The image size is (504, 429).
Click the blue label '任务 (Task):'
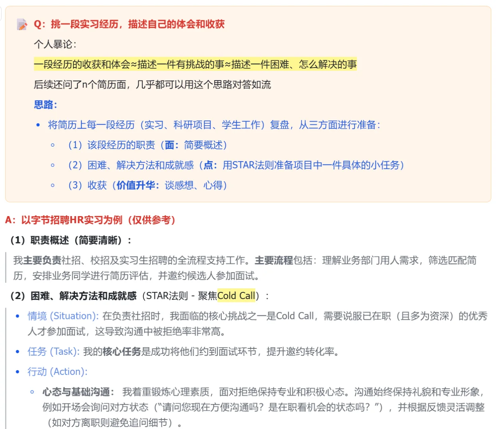click(x=54, y=352)
